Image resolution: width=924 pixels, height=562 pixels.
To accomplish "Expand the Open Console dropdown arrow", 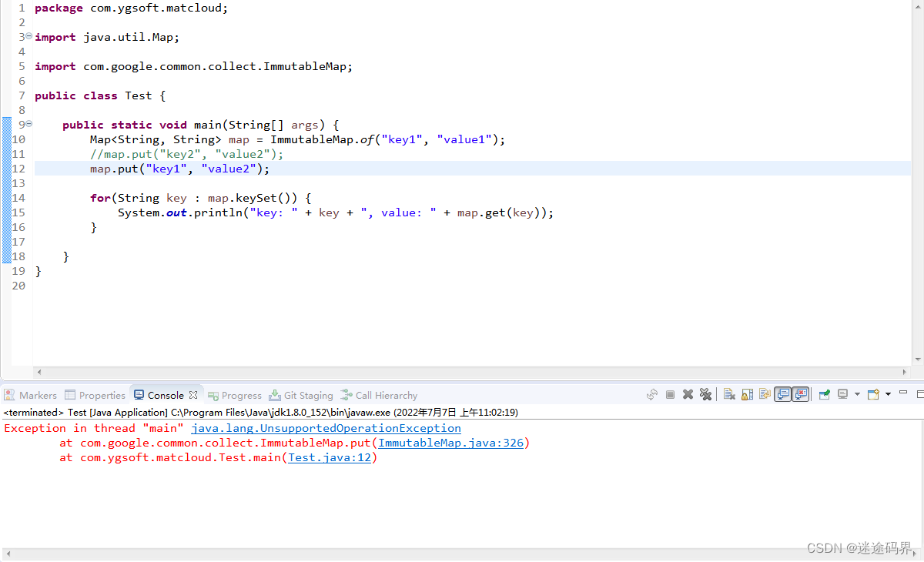I will tap(888, 394).
